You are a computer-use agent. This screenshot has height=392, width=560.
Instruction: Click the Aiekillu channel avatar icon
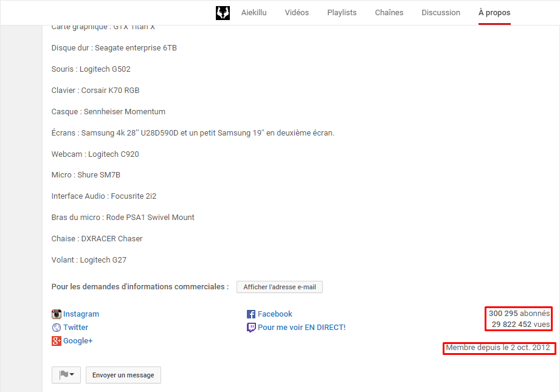tap(223, 13)
